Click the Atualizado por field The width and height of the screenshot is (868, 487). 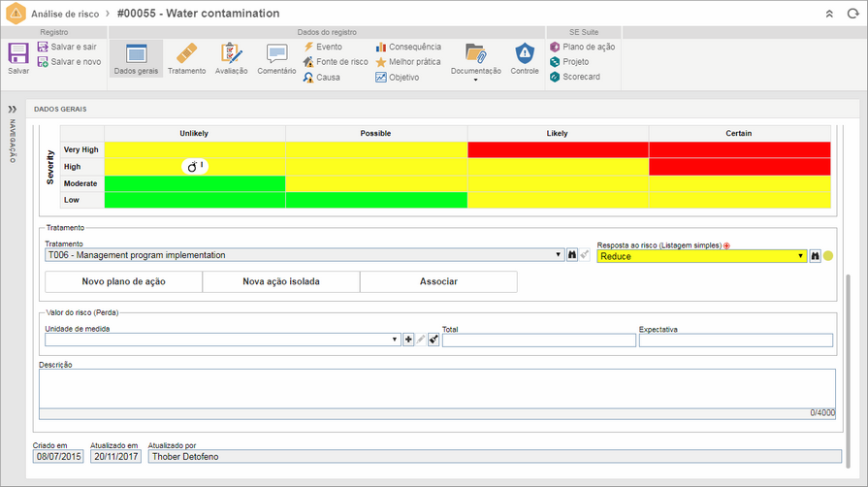click(495, 457)
